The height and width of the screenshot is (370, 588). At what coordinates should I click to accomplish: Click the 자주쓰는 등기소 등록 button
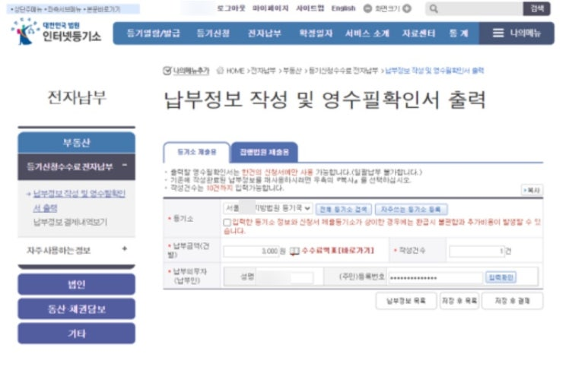(x=411, y=210)
